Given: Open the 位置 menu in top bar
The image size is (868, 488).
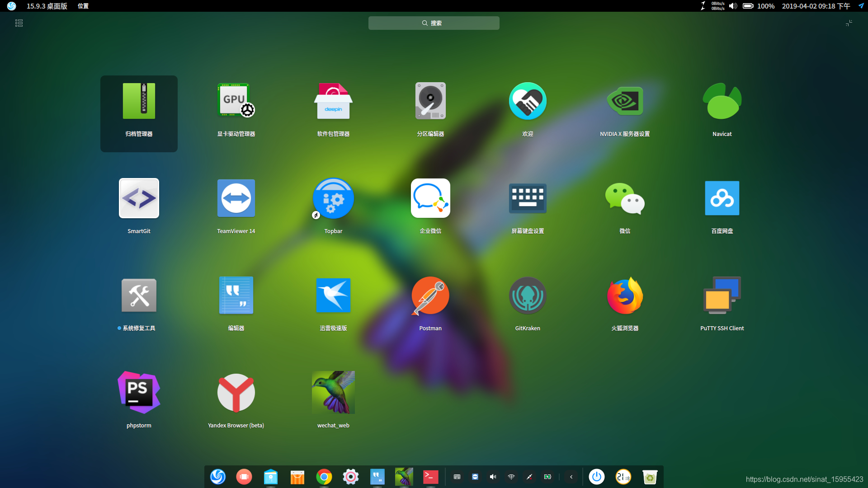Looking at the screenshot, I should point(83,6).
